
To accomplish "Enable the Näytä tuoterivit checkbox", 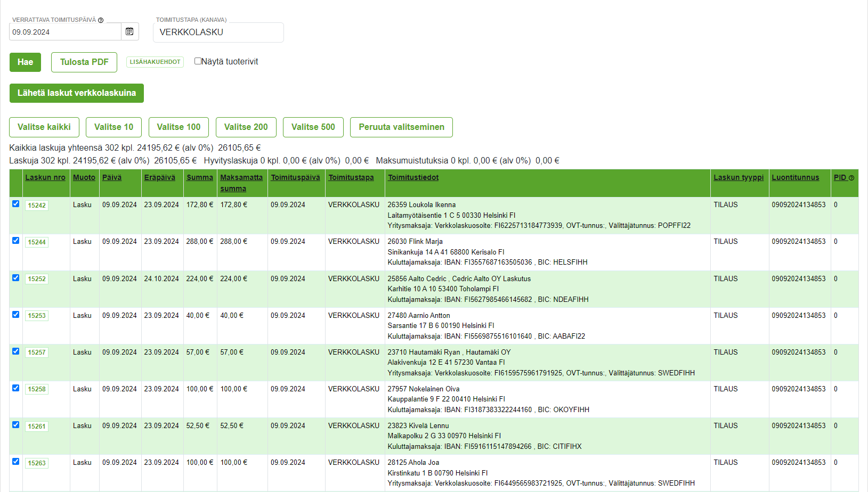I will point(198,61).
